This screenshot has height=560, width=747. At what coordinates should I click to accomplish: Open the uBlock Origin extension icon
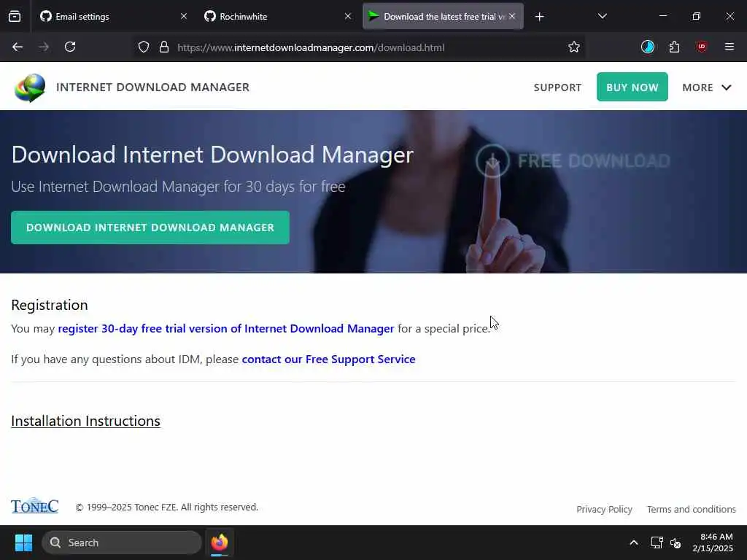pos(701,47)
